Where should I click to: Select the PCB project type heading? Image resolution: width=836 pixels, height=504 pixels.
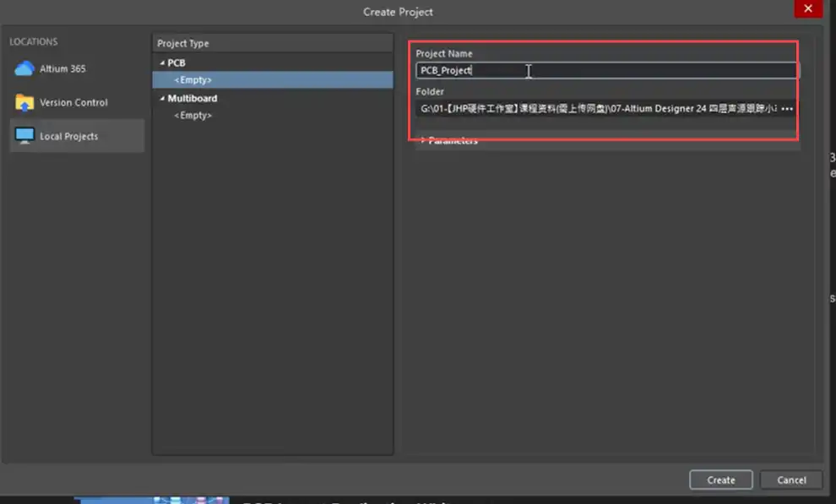point(176,63)
